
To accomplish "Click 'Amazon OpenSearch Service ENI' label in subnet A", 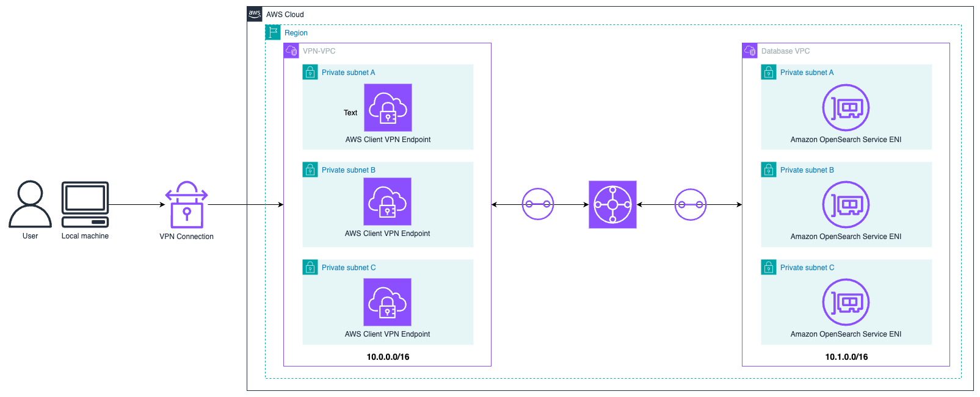I will 846,140.
